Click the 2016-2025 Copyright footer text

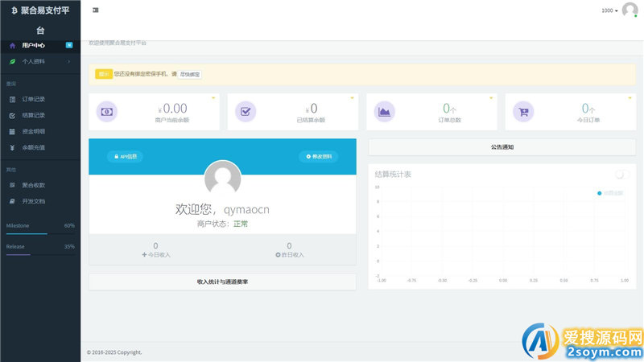pyautogui.click(x=114, y=352)
